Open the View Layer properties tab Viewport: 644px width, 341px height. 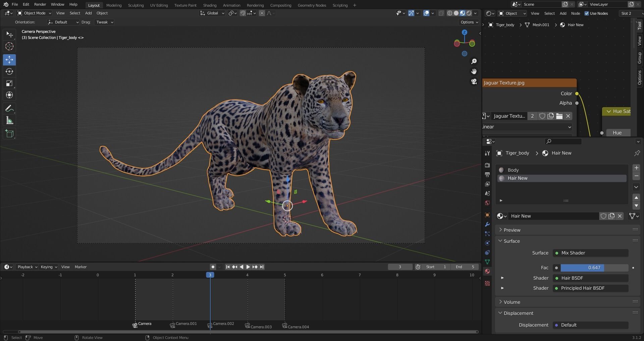point(487,184)
